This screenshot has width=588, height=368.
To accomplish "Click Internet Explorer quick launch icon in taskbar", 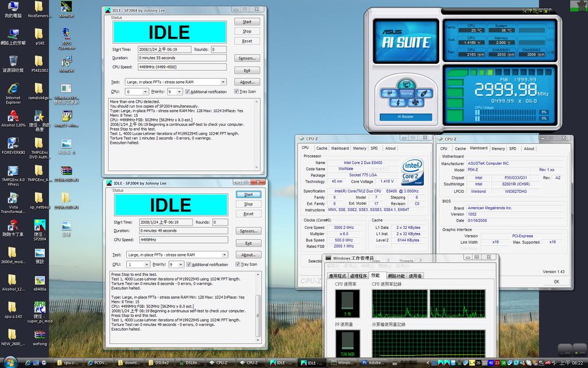I will pyautogui.click(x=28, y=363).
